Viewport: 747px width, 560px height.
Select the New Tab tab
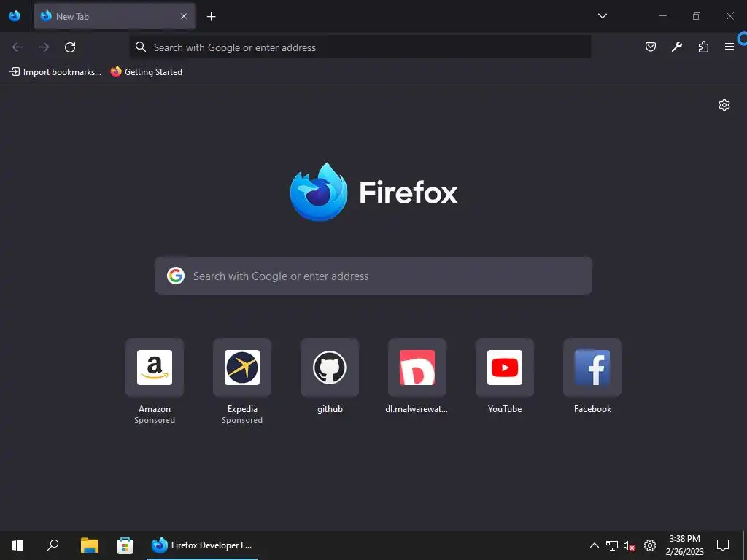(x=115, y=16)
